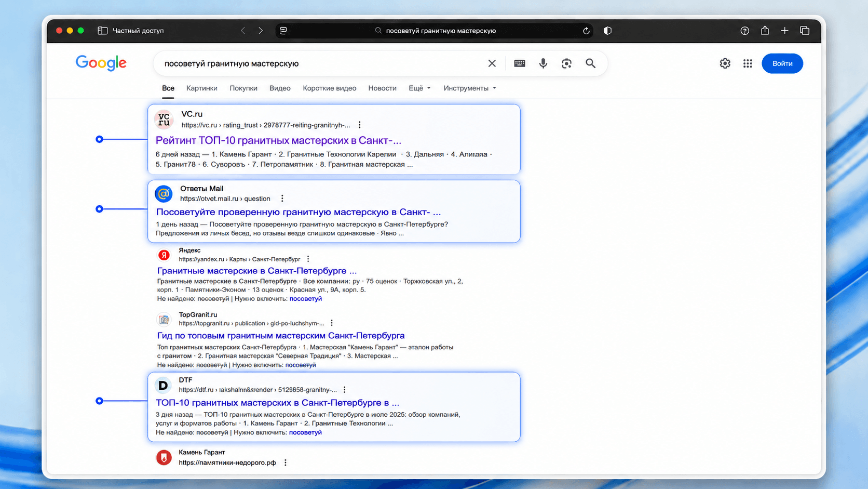The image size is (868, 489).
Task: Open the reader page menu icon
Action: pyautogui.click(x=283, y=31)
